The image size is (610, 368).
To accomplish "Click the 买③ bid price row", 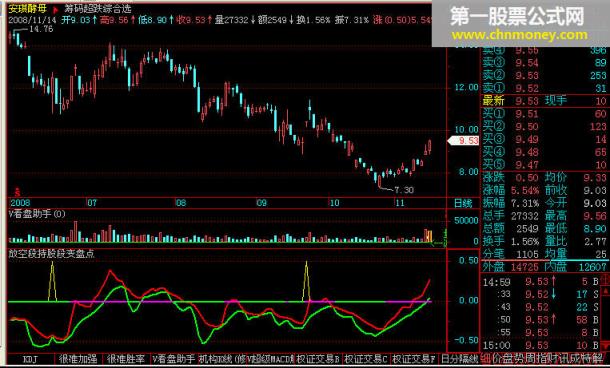I will [x=544, y=139].
